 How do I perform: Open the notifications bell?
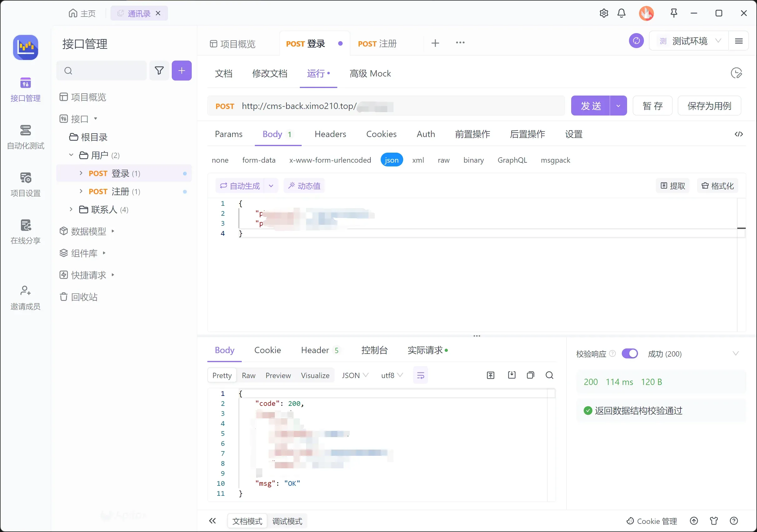[621, 13]
